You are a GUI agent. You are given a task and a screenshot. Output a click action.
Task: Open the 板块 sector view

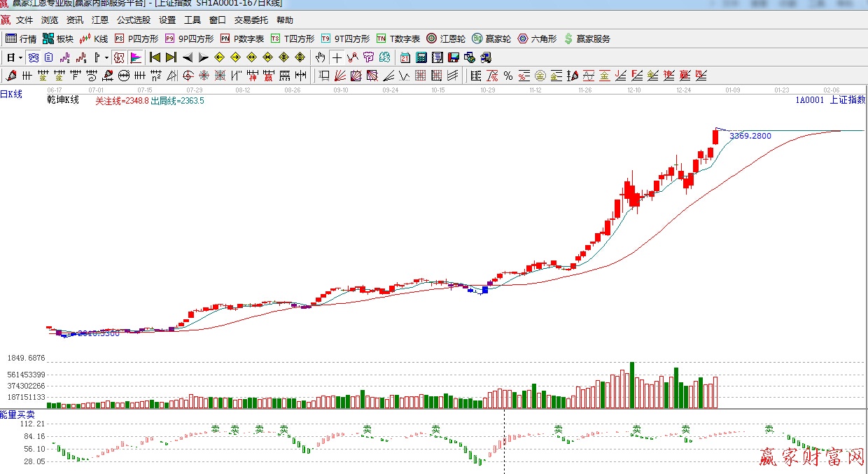point(57,39)
